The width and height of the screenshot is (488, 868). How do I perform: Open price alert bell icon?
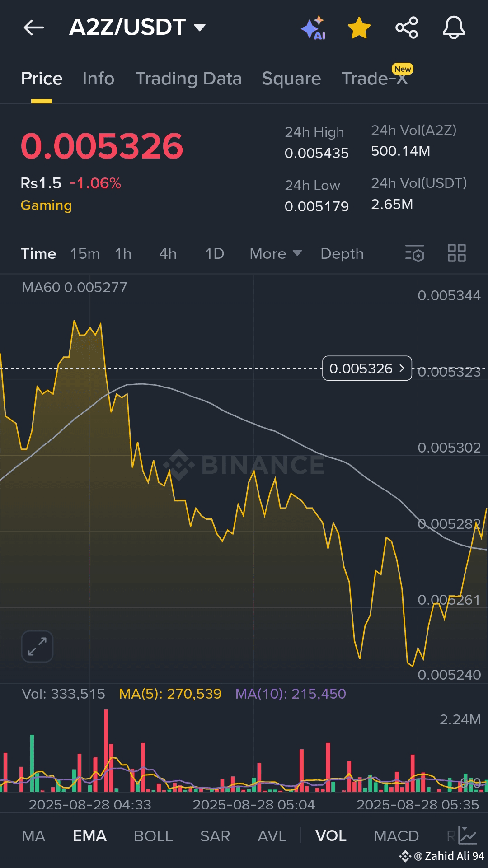(454, 28)
